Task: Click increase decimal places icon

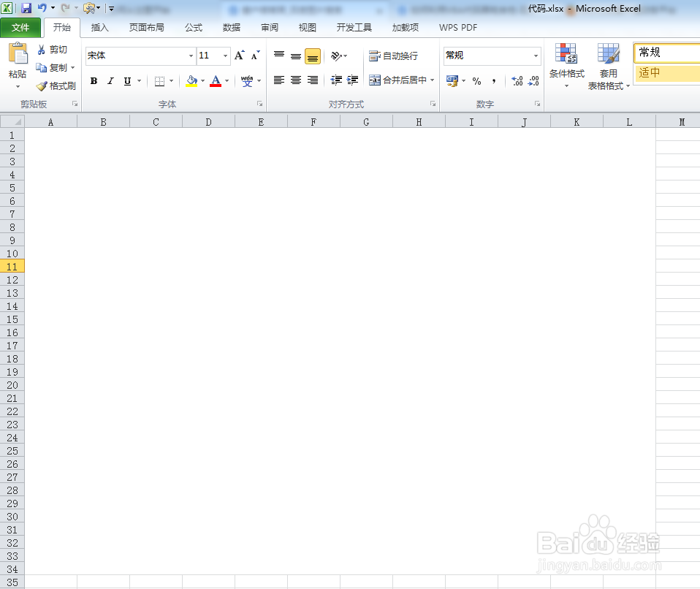Action: [517, 81]
